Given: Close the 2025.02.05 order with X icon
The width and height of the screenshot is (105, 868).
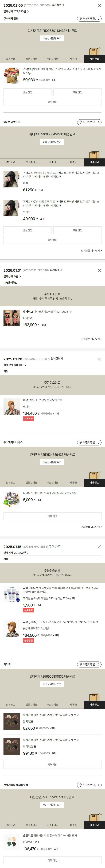Looking at the screenshot, I should point(99,6).
